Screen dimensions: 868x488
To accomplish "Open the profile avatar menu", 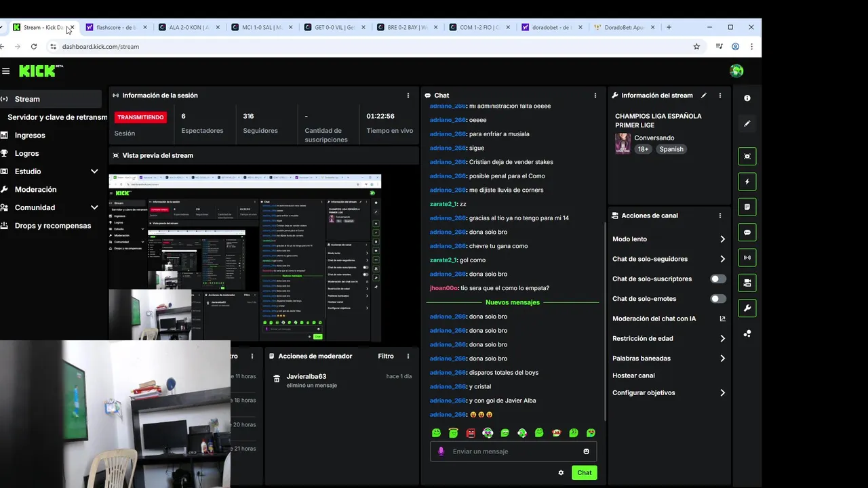I will pyautogui.click(x=736, y=71).
